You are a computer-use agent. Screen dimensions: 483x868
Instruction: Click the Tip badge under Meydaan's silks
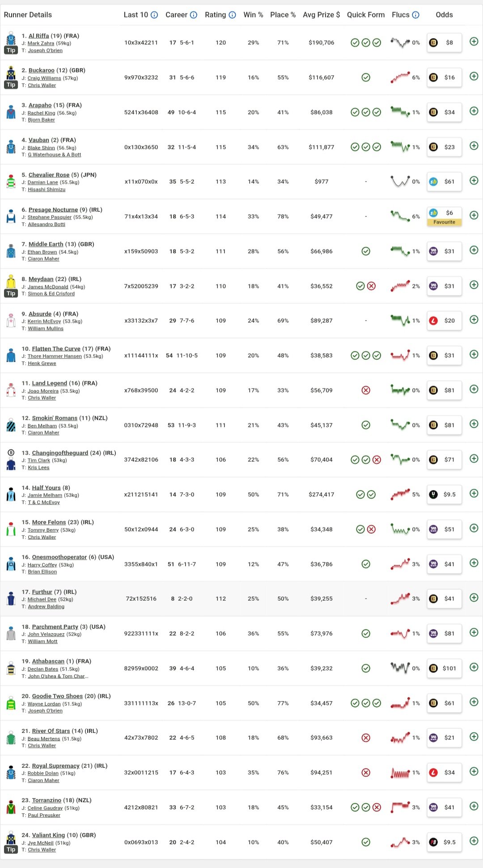tap(11, 293)
